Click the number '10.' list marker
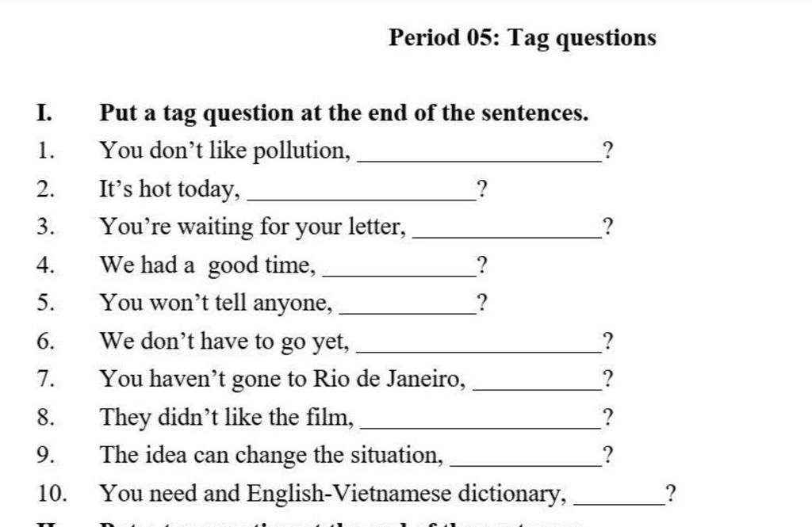812x527 pixels. click(52, 494)
